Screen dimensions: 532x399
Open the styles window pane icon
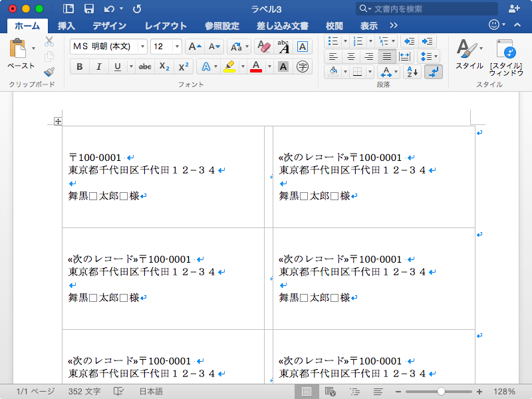pos(505,49)
